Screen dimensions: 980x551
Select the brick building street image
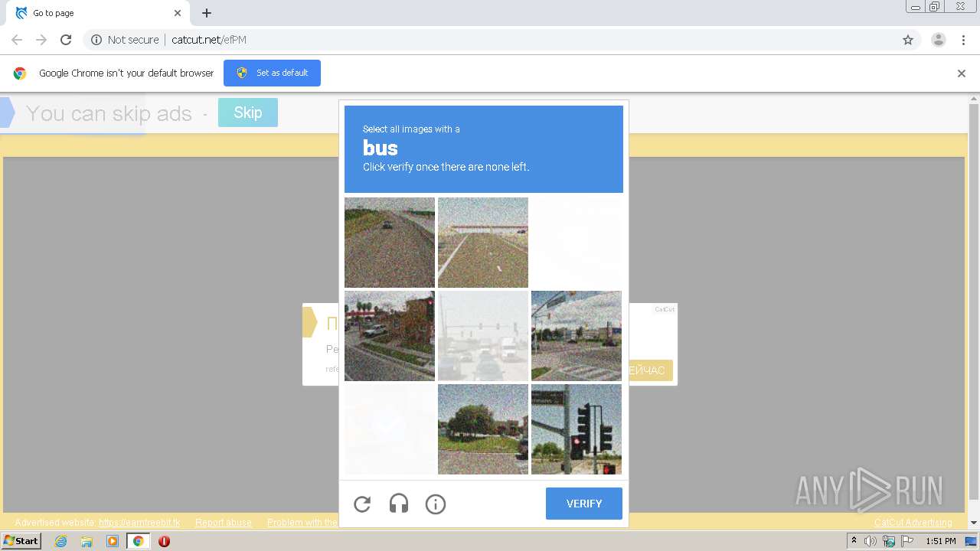[390, 336]
